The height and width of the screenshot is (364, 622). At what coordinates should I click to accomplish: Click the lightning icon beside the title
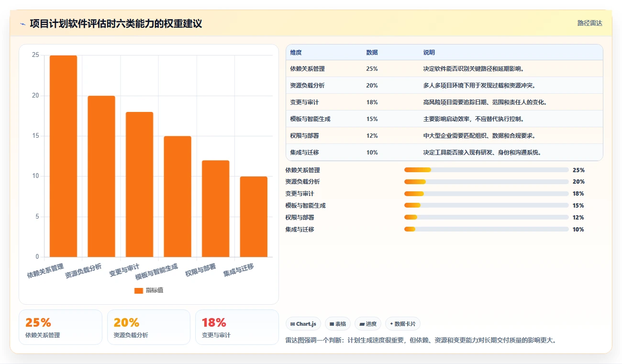(x=22, y=24)
